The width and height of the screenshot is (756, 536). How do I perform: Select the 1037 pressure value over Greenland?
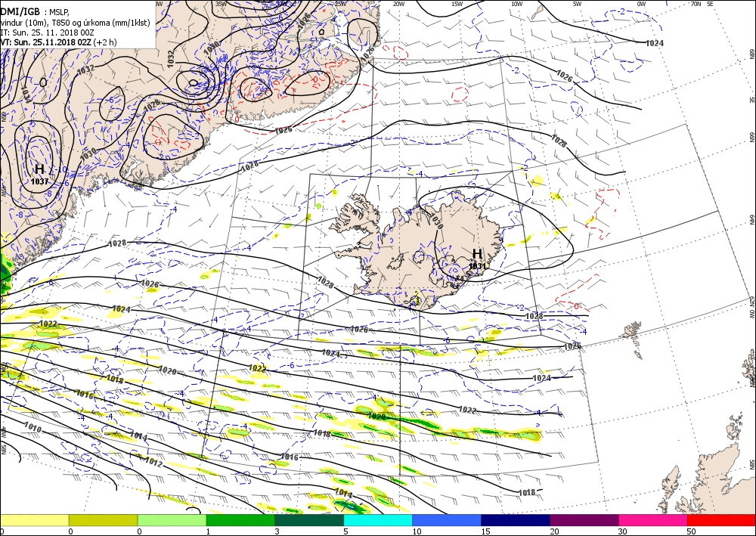[x=39, y=181]
